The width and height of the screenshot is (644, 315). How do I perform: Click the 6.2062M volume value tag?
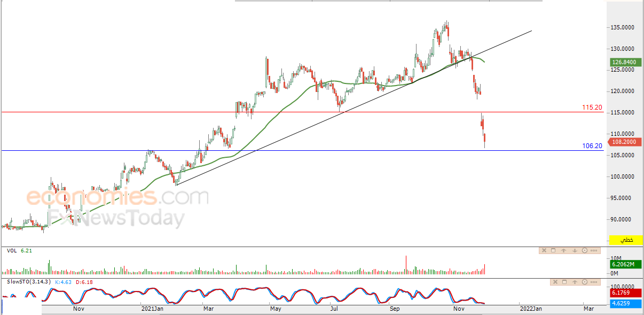tap(626, 264)
